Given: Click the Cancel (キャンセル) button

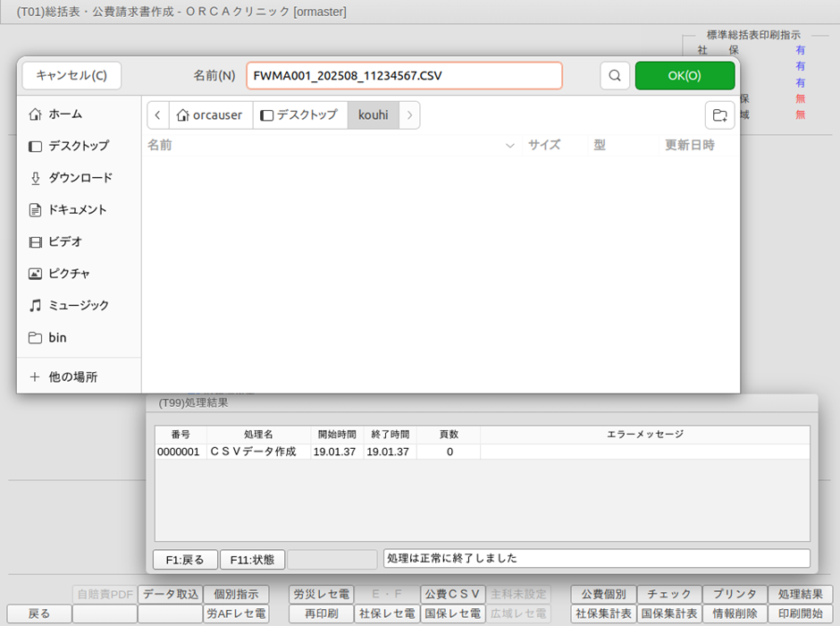Looking at the screenshot, I should (x=71, y=76).
